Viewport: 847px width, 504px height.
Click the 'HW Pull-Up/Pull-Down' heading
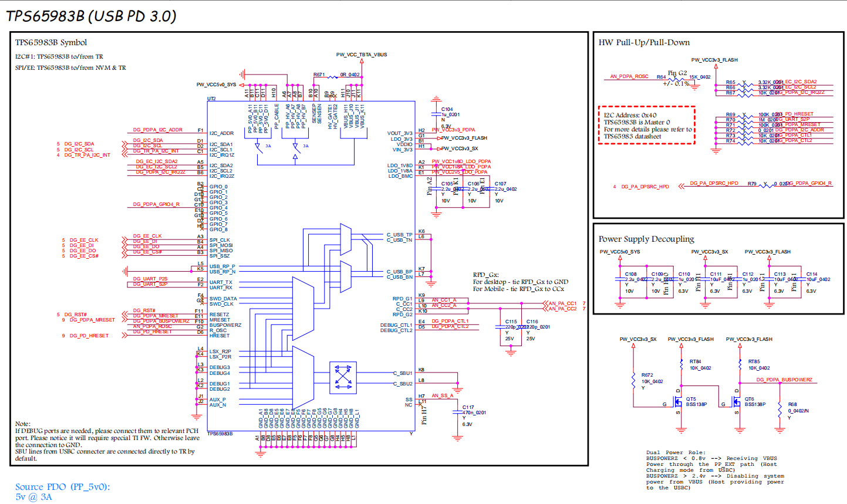[x=644, y=42]
